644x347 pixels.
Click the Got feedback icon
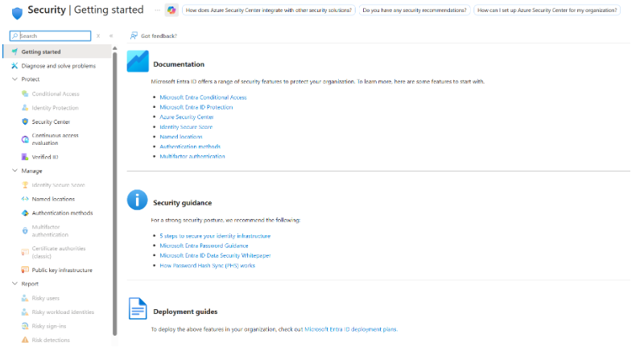click(134, 36)
